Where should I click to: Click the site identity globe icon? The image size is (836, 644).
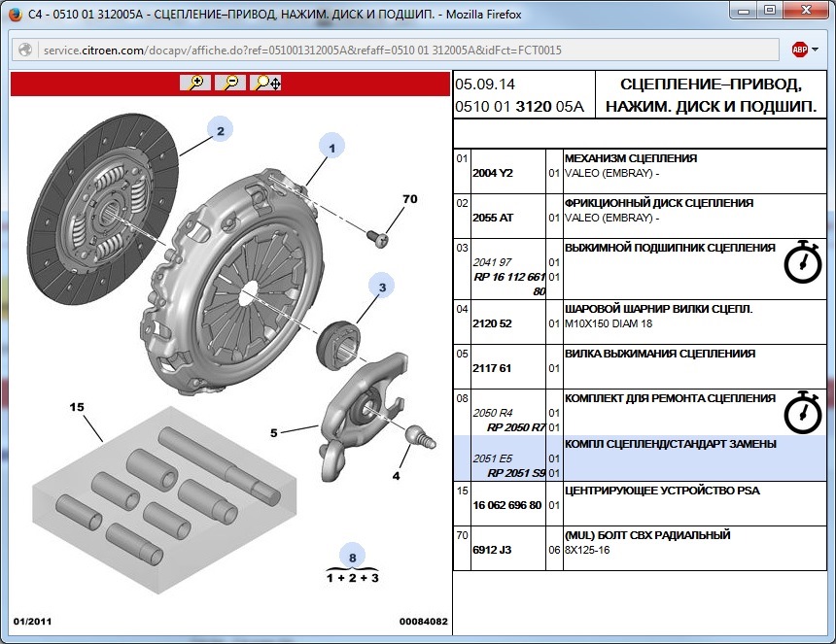click(x=25, y=50)
